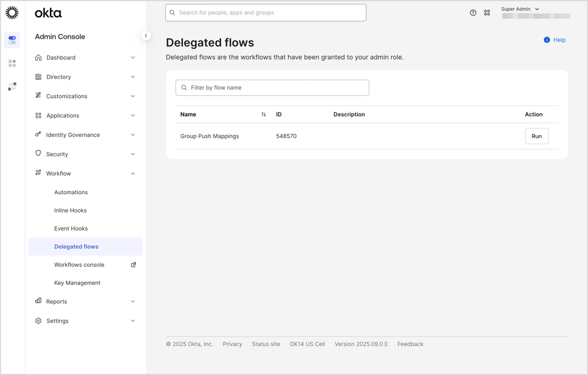Run the Group Push Mappings flow
This screenshot has width=588, height=375.
point(537,136)
